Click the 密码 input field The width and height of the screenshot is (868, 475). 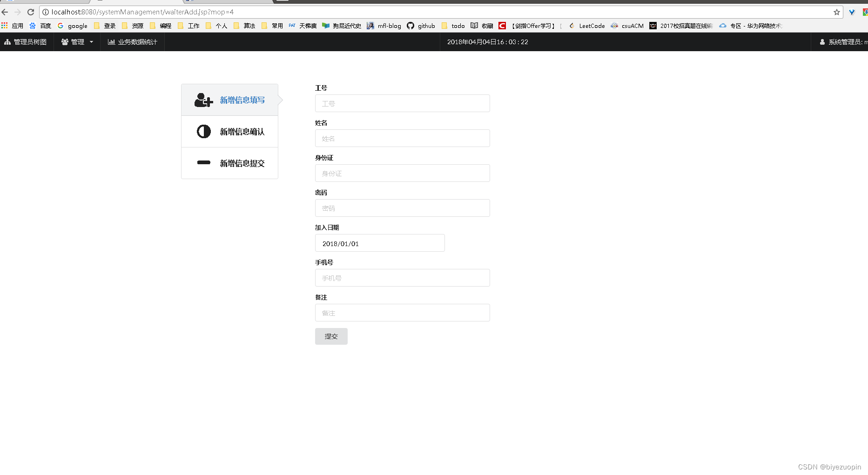(x=403, y=208)
